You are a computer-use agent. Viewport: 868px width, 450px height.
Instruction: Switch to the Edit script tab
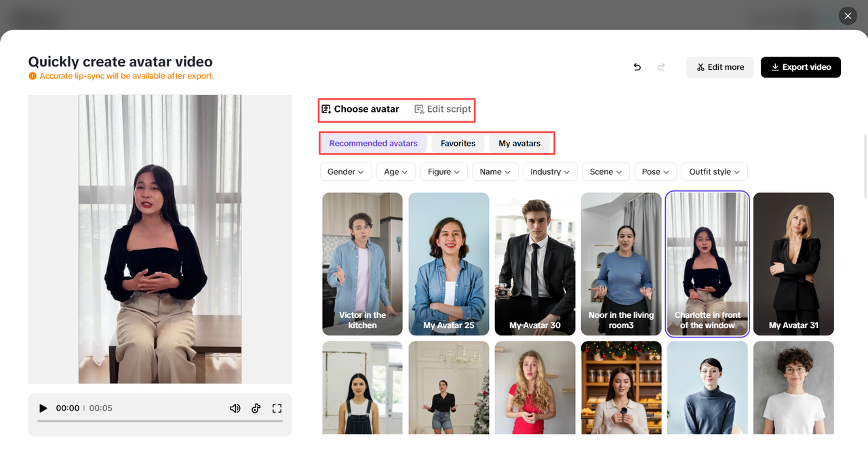coord(443,109)
